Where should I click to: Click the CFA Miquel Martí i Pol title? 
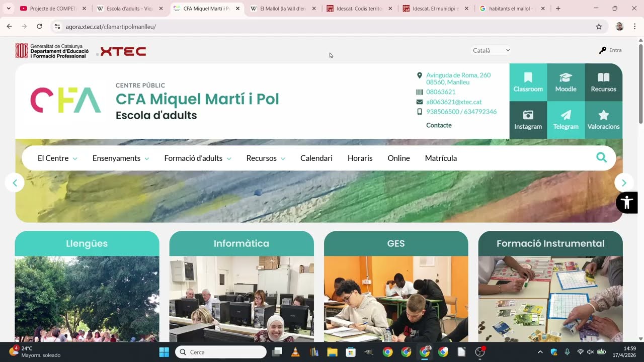click(197, 99)
